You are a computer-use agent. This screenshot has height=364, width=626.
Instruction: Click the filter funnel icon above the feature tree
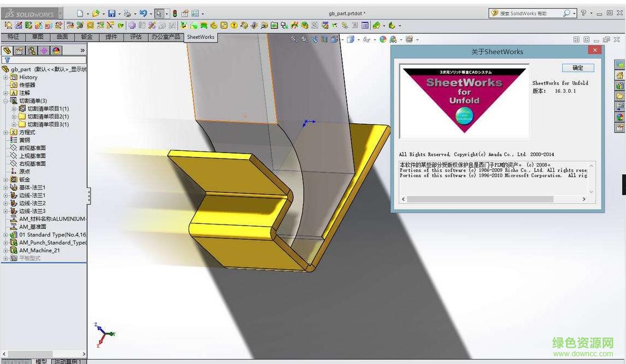tap(7, 58)
